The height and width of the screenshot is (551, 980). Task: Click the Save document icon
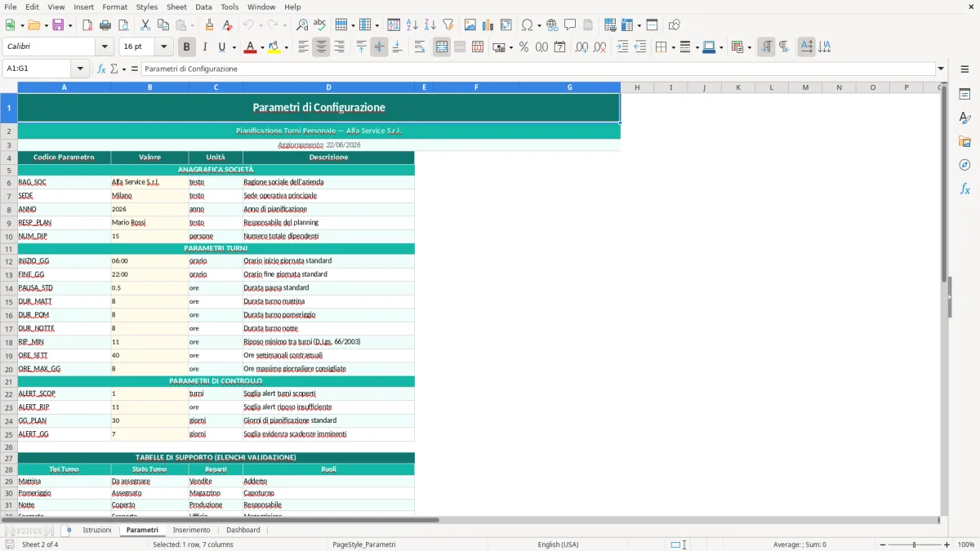click(x=59, y=25)
